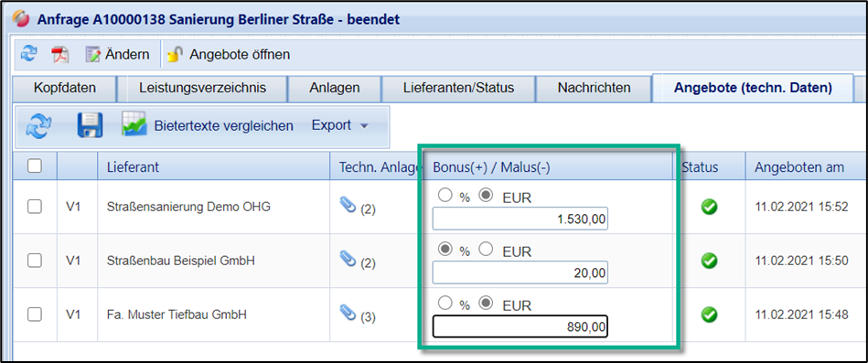Open attachments paperclip for Straßensanierung Demo OHG

(347, 206)
